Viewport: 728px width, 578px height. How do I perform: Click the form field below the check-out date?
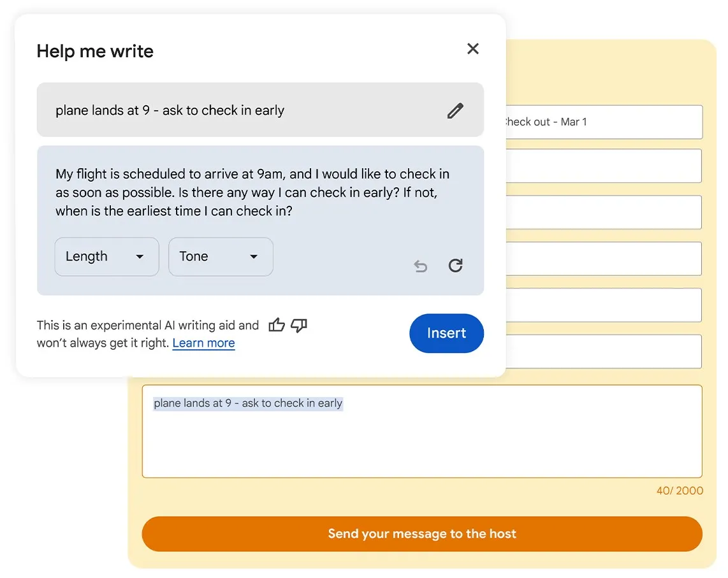click(602, 166)
